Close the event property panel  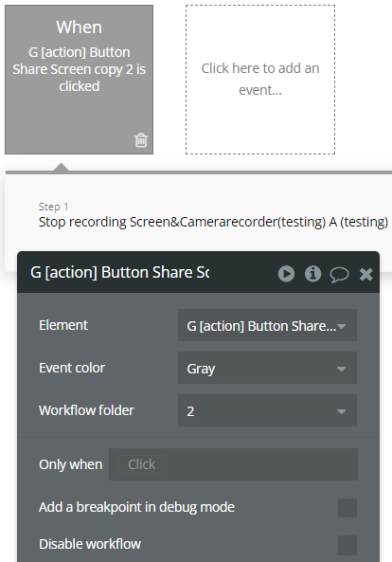point(365,274)
